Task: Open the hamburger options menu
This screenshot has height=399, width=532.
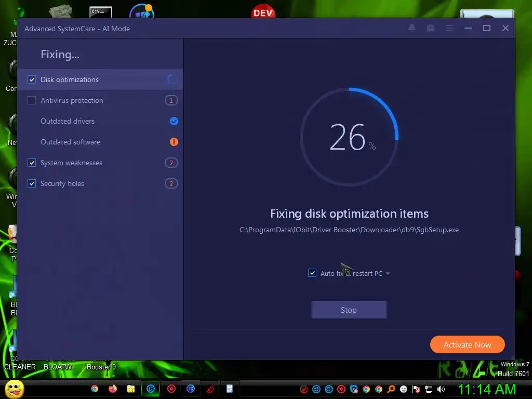Action: pos(449,28)
